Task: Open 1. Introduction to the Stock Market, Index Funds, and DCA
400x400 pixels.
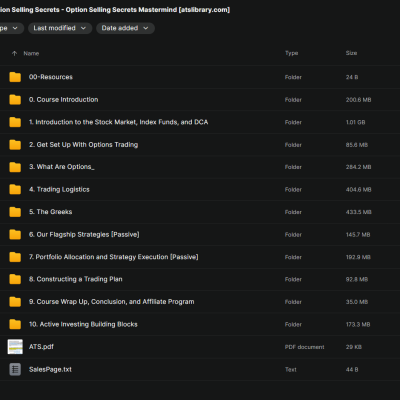Action: pos(118,122)
